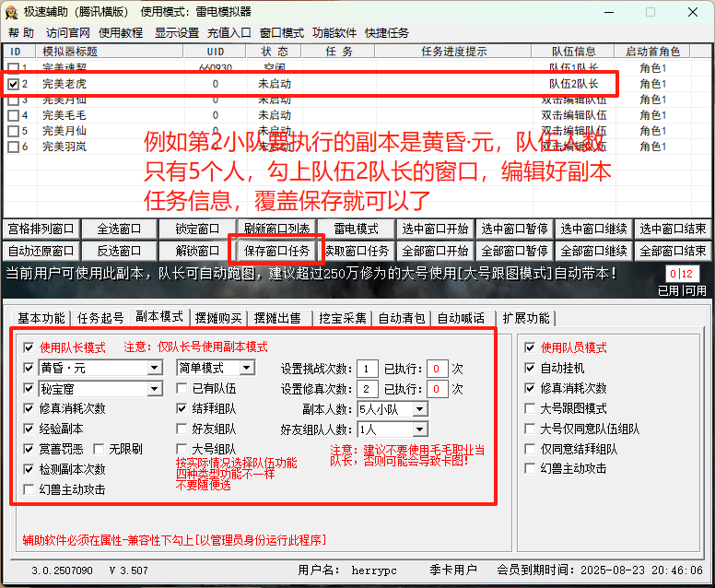Toggle the 自动挂机 checkbox

[x=530, y=368]
